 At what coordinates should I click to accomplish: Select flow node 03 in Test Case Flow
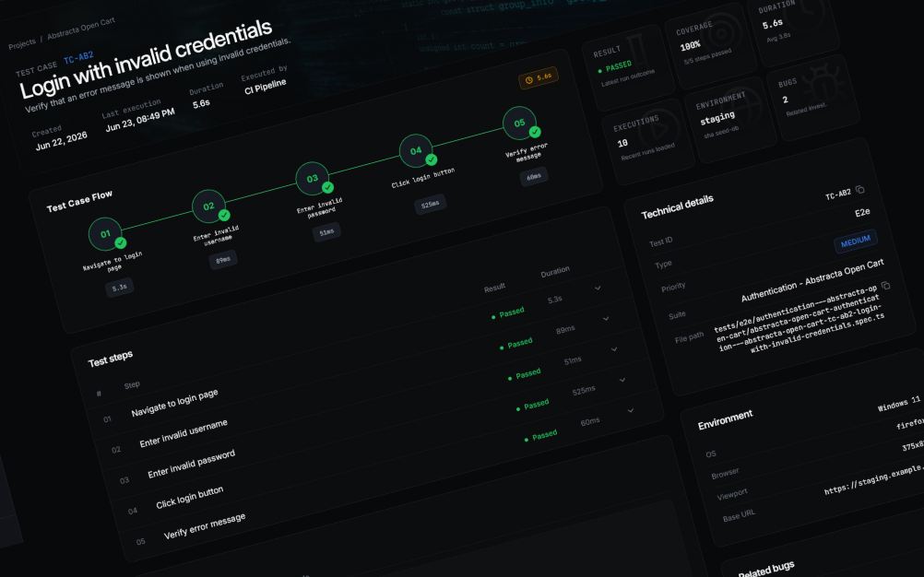(x=313, y=179)
